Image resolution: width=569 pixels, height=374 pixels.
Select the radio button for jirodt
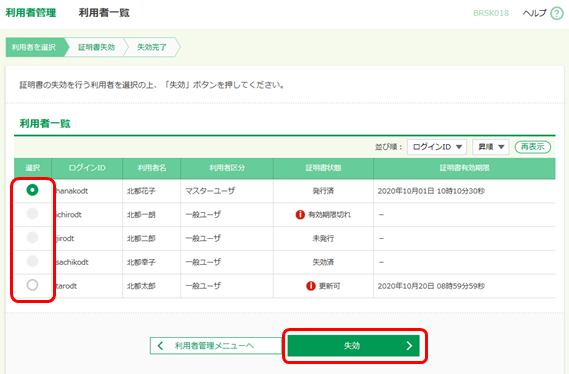(x=32, y=237)
